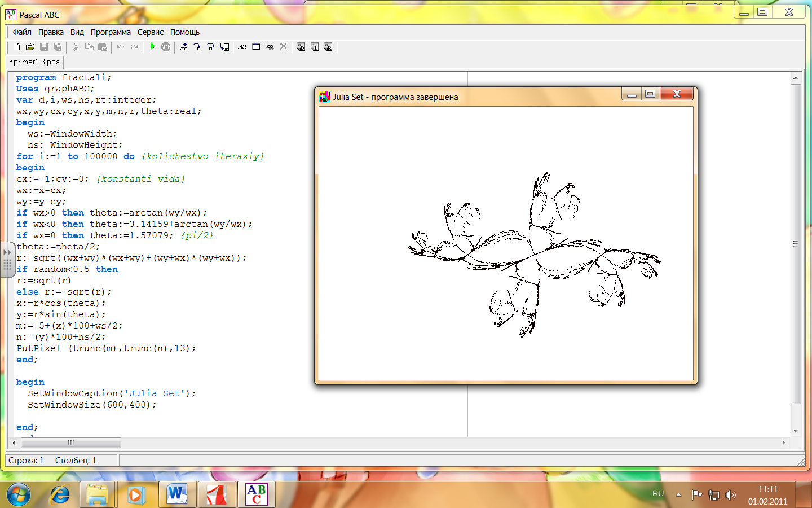This screenshot has width=812, height=508.
Task: Click the New file icon
Action: (17, 47)
